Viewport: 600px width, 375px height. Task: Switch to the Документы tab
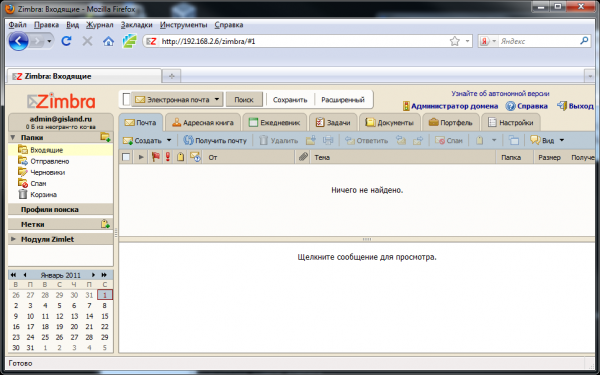pyautogui.click(x=390, y=122)
